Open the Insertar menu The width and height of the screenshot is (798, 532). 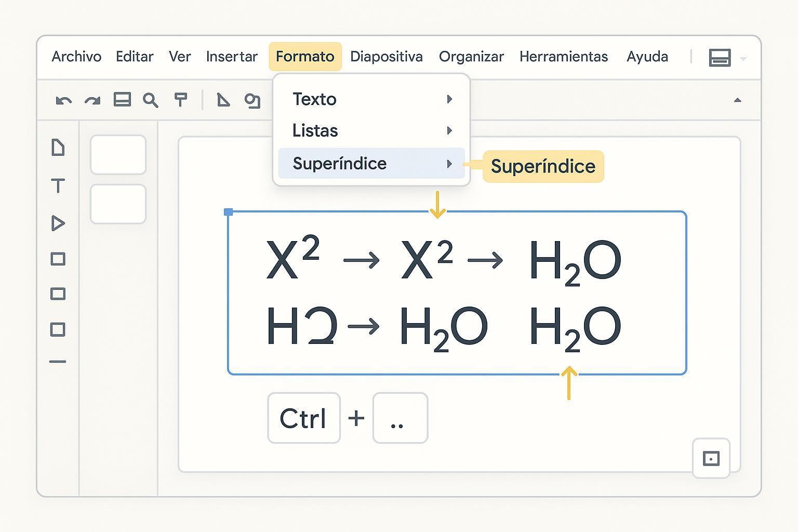pyautogui.click(x=232, y=57)
